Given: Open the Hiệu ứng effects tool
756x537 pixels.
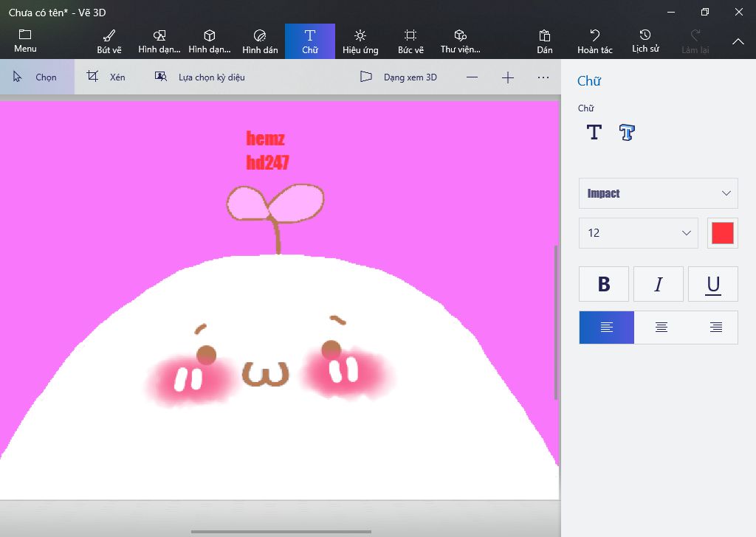Looking at the screenshot, I should pyautogui.click(x=360, y=41).
